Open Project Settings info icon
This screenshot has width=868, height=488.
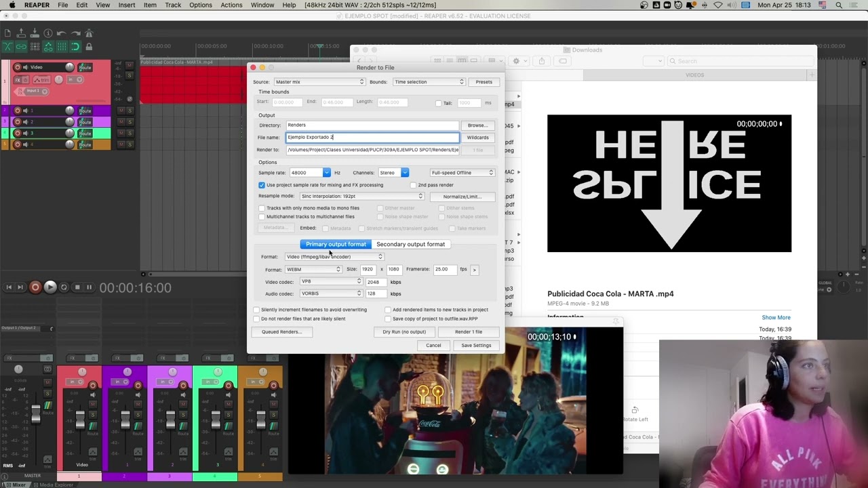(48, 33)
